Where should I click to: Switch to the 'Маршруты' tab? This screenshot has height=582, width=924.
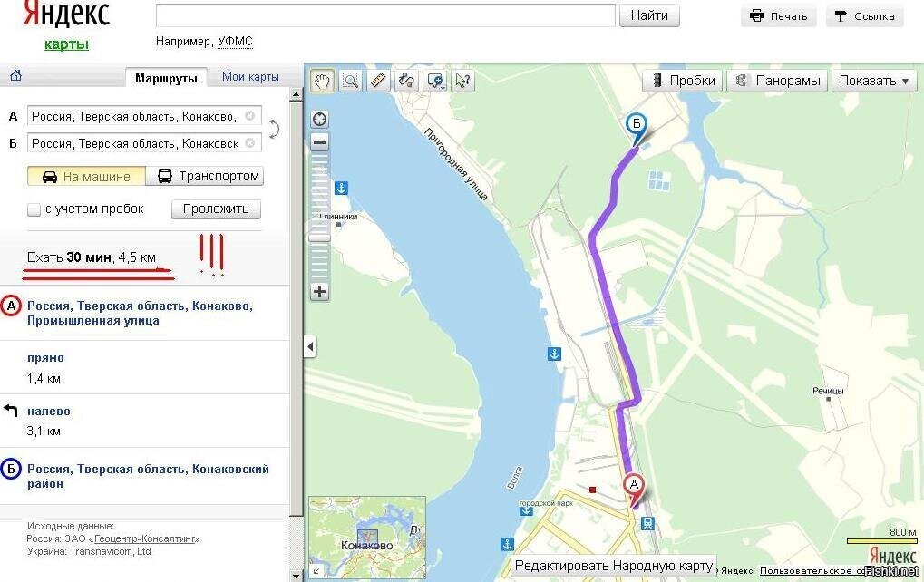pos(166,78)
